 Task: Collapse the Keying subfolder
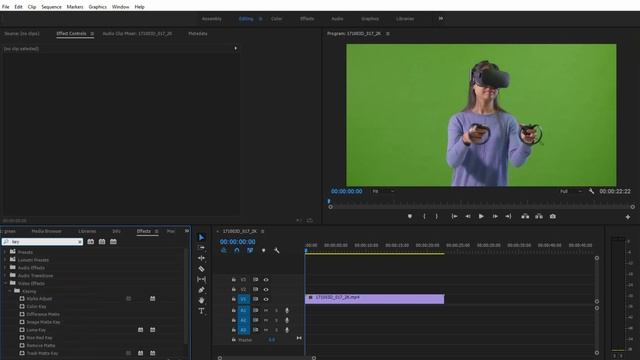10,291
